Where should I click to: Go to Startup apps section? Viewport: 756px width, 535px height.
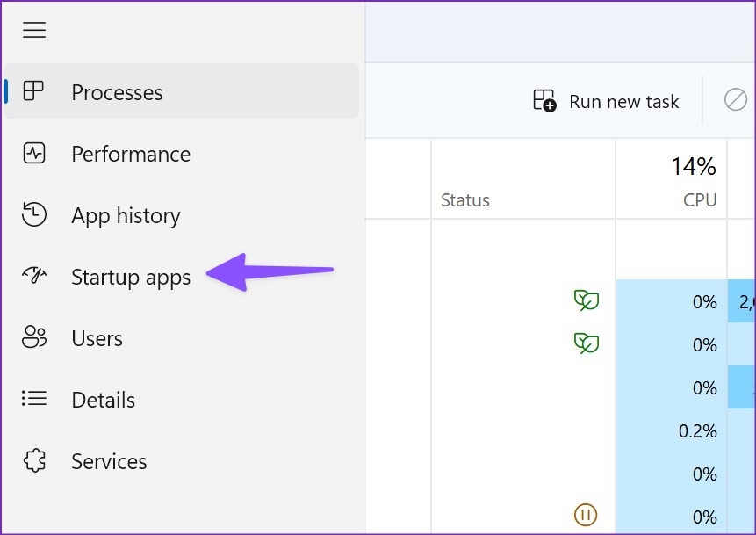131,277
